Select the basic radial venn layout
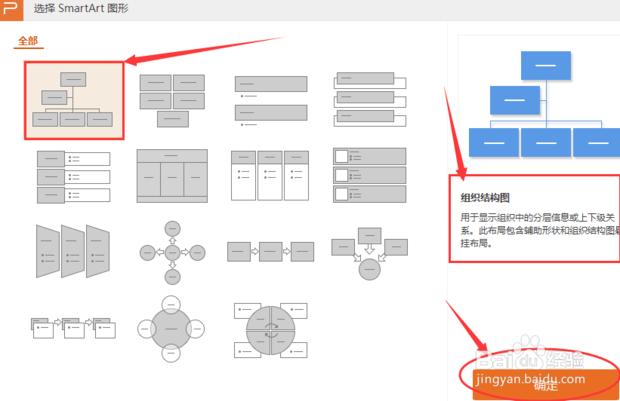This screenshot has width=620, height=401. tap(171, 329)
